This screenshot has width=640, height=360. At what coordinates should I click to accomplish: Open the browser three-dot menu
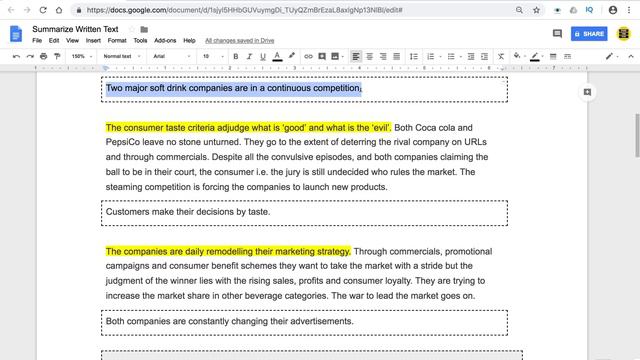pos(629,10)
